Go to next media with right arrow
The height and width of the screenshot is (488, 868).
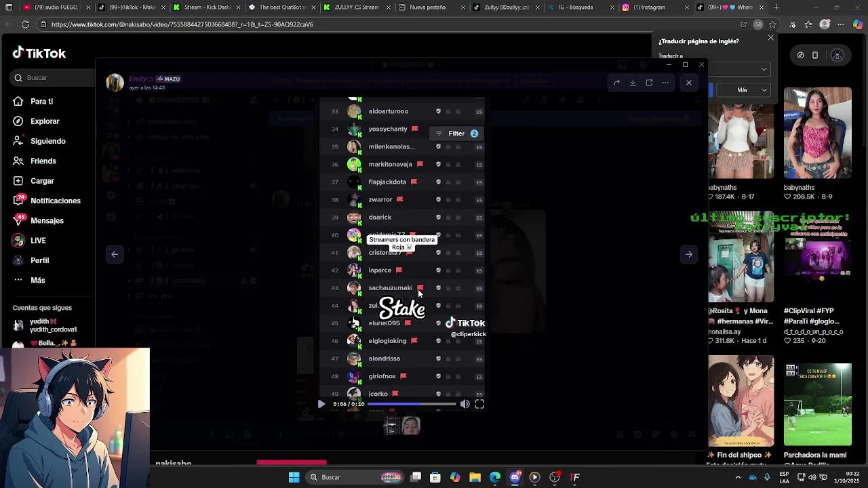tap(688, 254)
